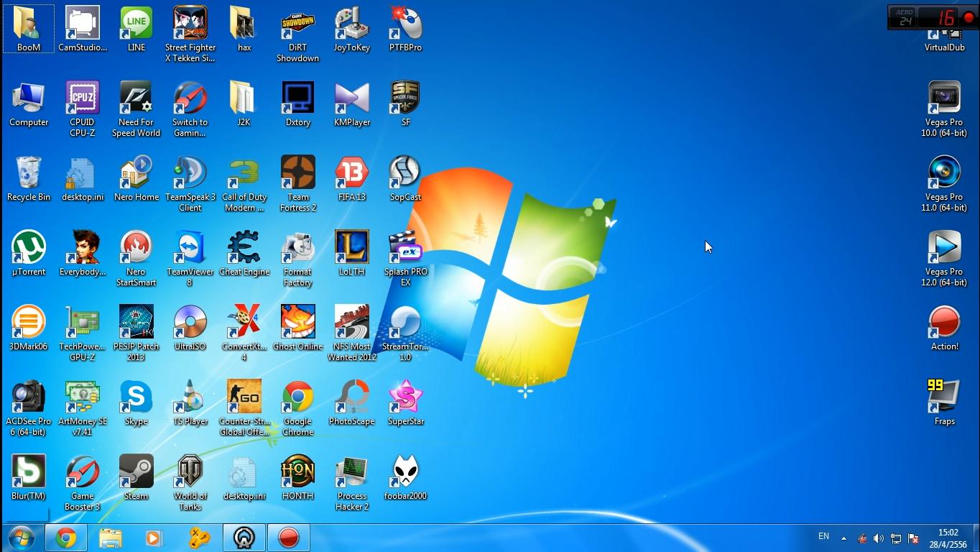The image size is (980, 552).
Task: Select the Google Chrome desktop shortcut
Action: pyautogui.click(x=298, y=408)
